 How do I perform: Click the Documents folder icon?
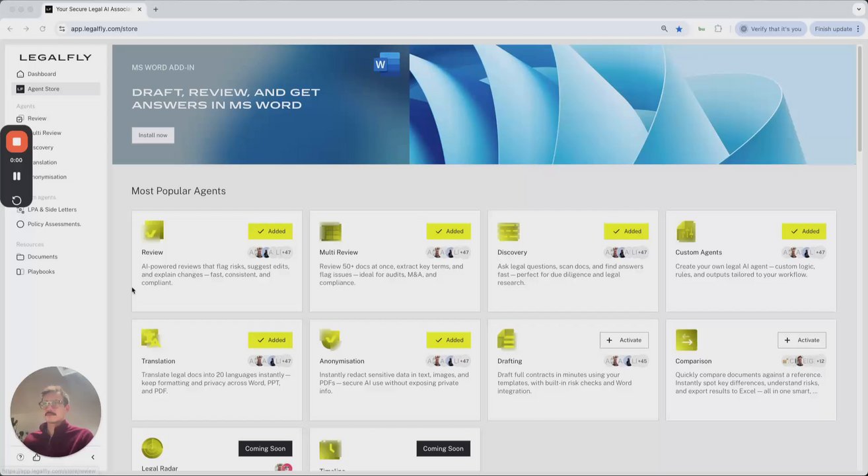(20, 257)
